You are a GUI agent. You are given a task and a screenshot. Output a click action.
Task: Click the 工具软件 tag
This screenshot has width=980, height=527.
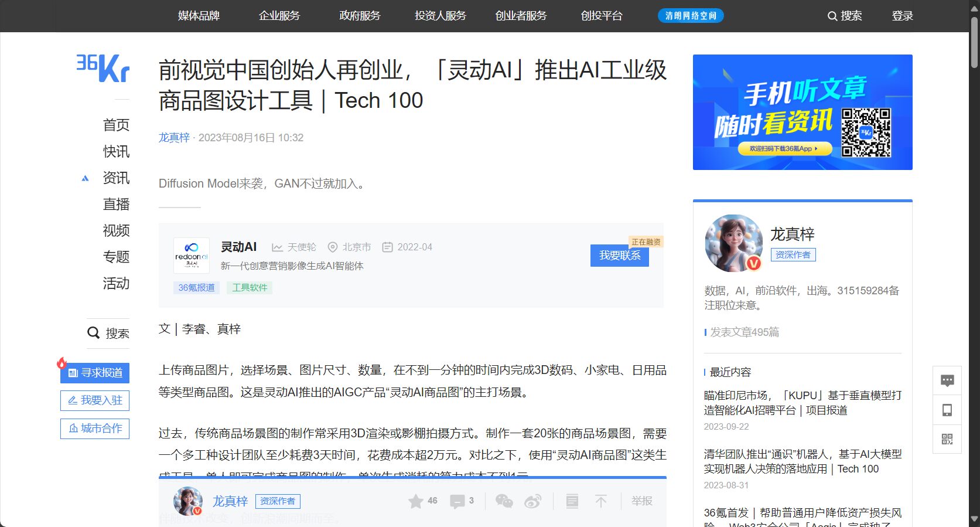(250, 288)
